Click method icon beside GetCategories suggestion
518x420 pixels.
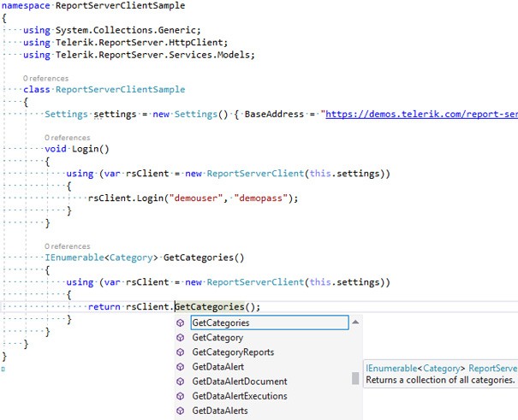(181, 322)
